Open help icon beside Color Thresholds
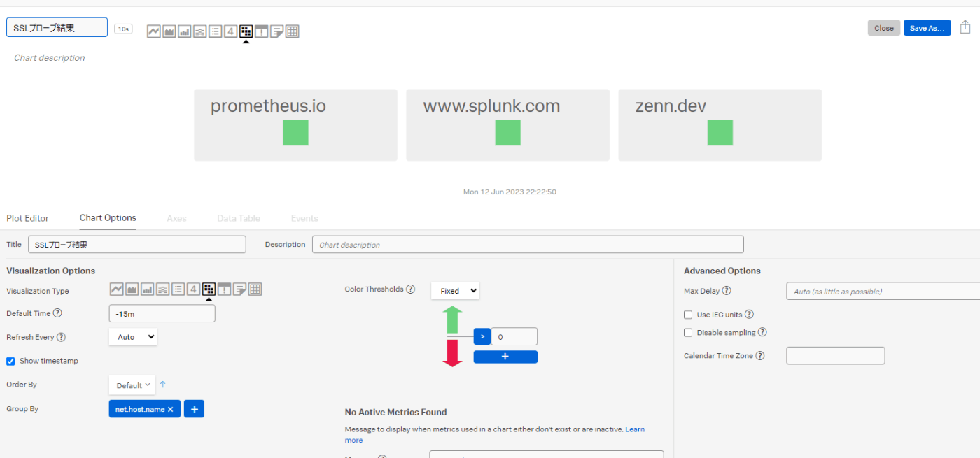This screenshot has width=980, height=458. point(411,289)
